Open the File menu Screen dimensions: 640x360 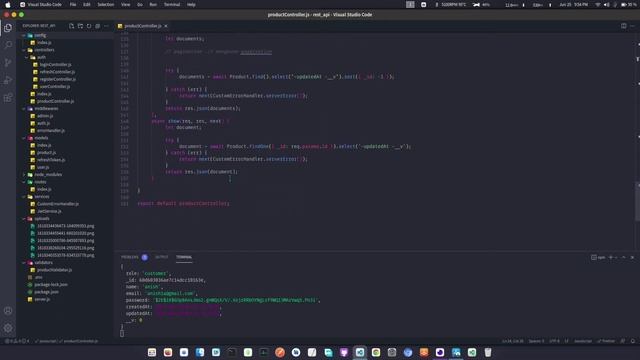point(73,4)
